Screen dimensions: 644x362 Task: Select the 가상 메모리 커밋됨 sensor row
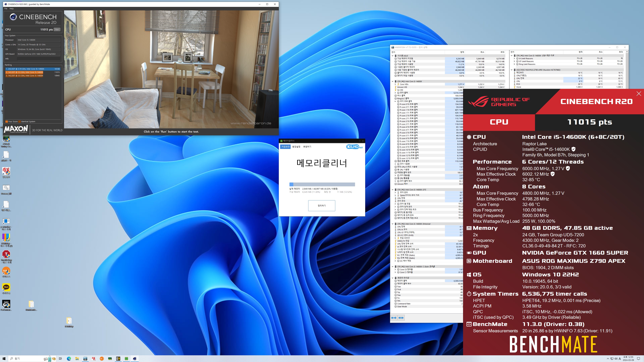(449, 58)
